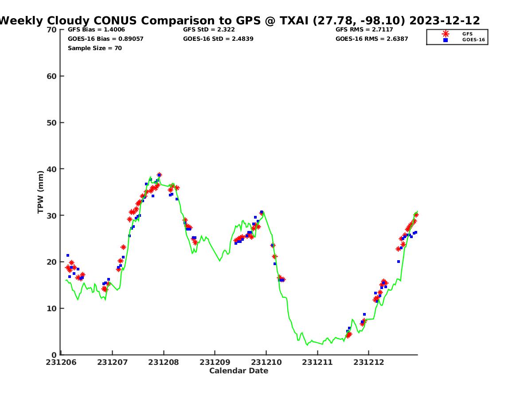This screenshot has width=532, height=399.
Task: Click the 40 tick on the y-axis
Action: tap(52, 169)
